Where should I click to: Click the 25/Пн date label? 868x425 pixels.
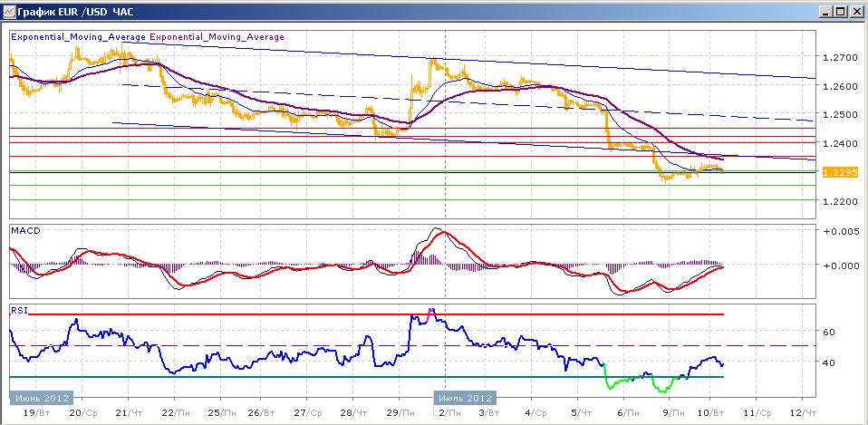[220, 413]
